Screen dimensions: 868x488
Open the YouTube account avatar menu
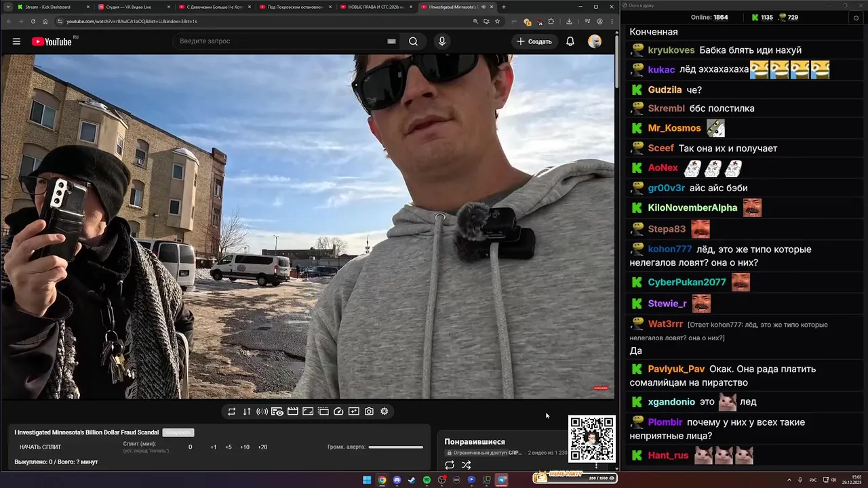point(595,41)
